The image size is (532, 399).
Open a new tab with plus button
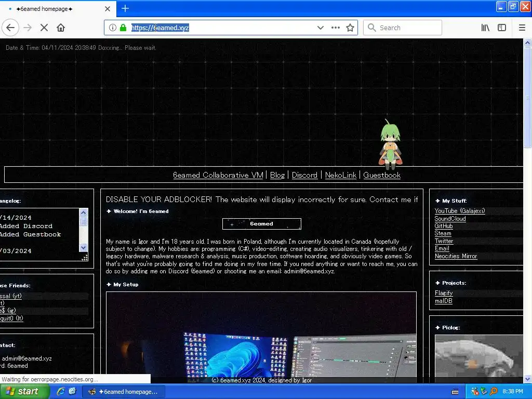(125, 8)
